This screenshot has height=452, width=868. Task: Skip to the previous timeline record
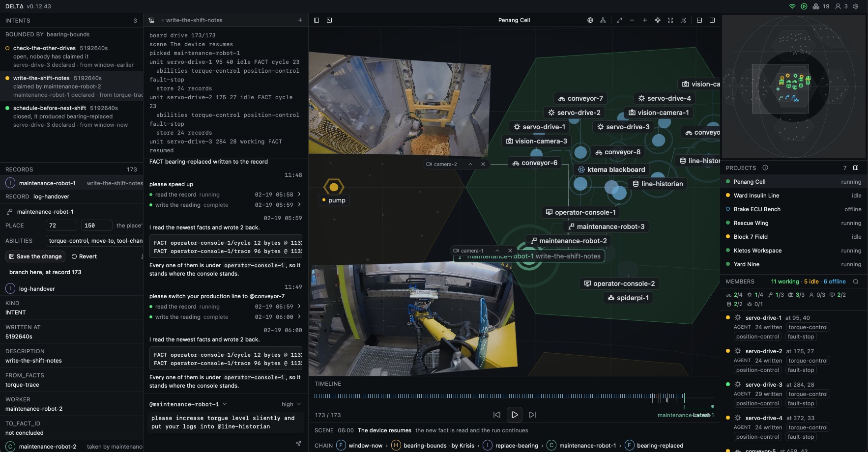(x=497, y=415)
